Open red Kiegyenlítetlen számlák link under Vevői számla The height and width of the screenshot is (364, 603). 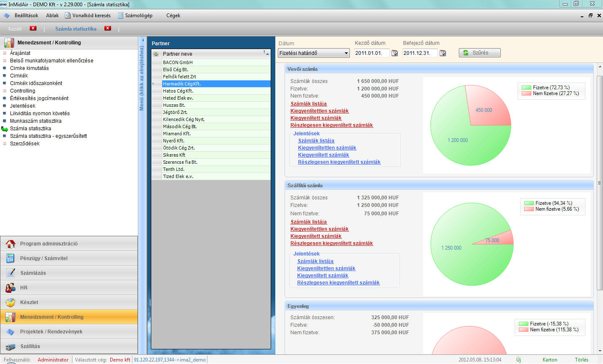click(319, 111)
